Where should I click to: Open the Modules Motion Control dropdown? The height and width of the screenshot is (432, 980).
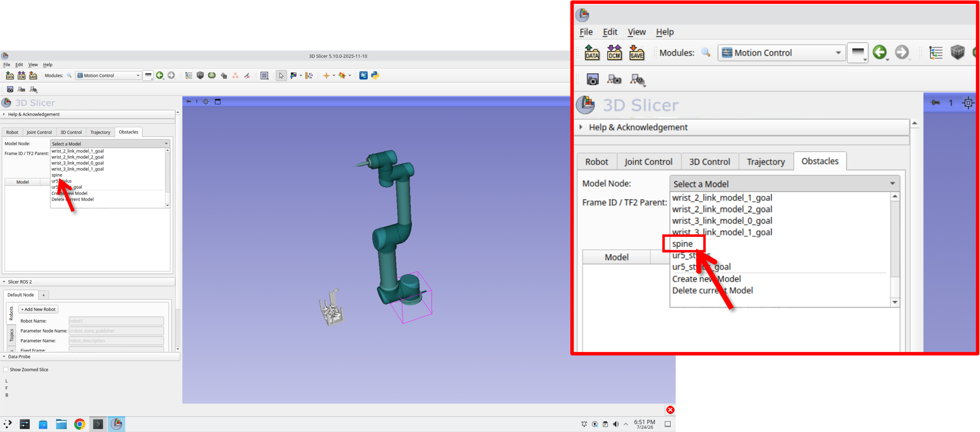pos(108,75)
